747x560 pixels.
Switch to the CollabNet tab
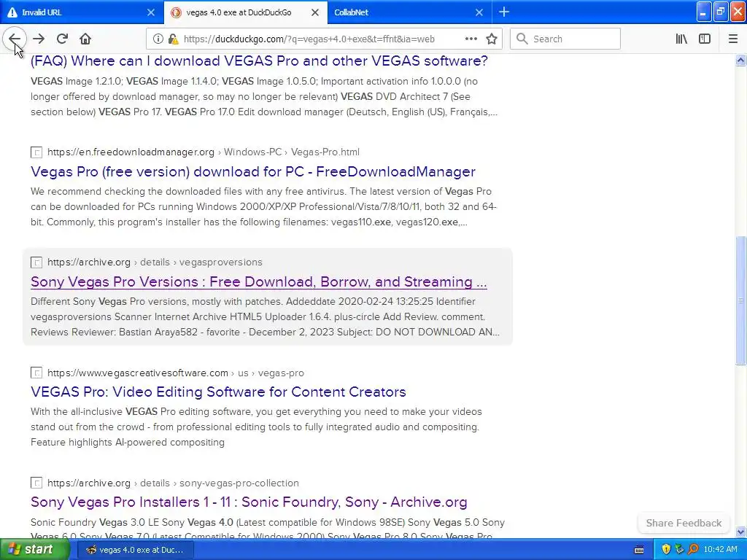(x=410, y=12)
